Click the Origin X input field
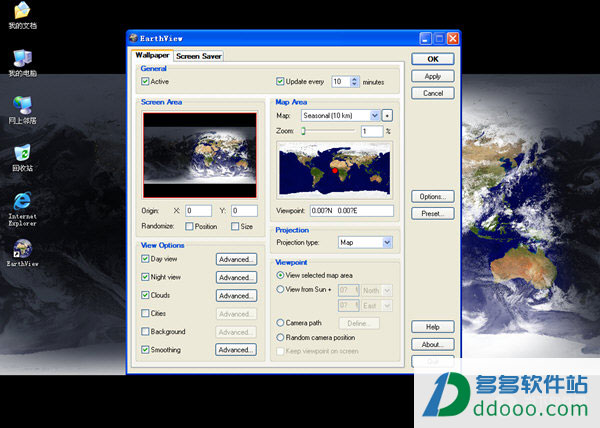Viewport: 600px width, 428px height. [x=198, y=211]
